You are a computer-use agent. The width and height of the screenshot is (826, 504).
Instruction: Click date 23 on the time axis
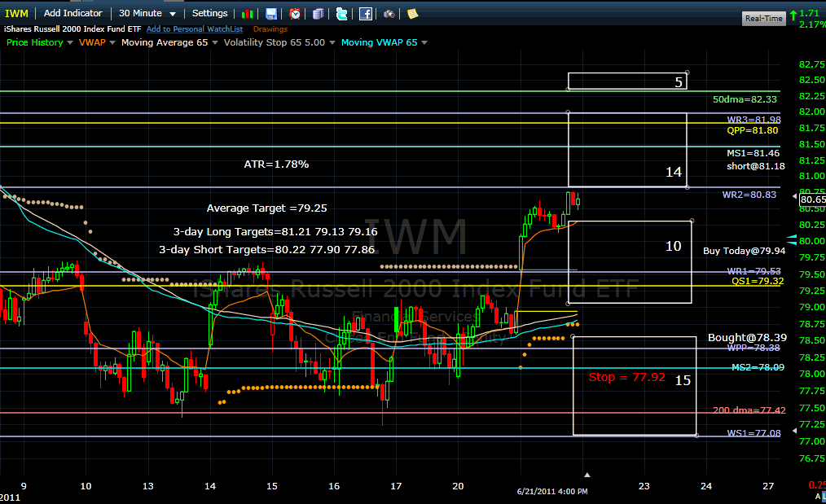(x=644, y=486)
